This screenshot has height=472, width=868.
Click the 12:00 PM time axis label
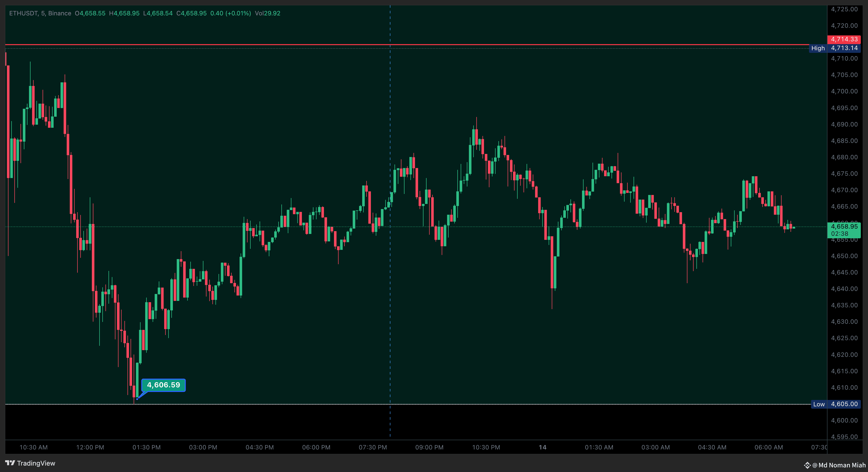90,447
